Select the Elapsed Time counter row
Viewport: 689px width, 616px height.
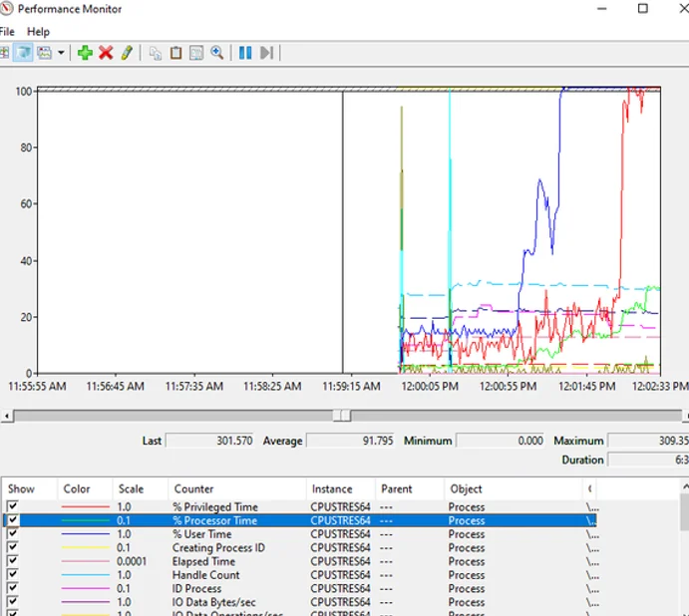click(205, 561)
